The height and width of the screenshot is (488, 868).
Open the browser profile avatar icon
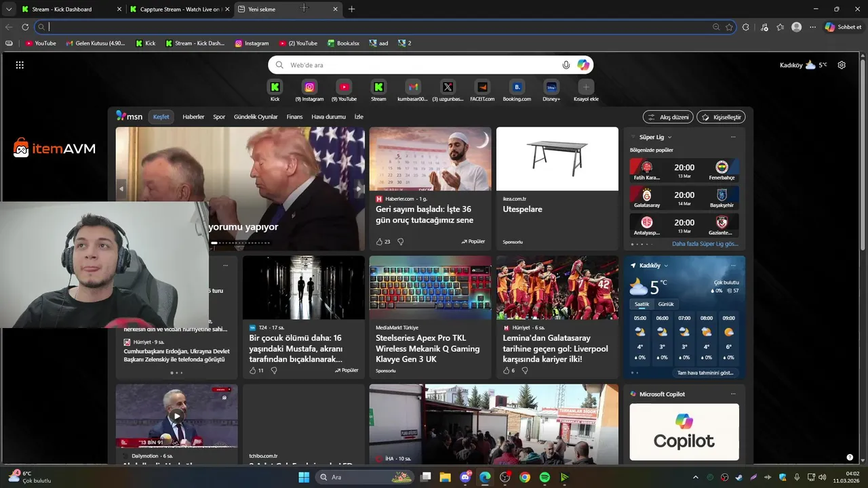coord(796,27)
